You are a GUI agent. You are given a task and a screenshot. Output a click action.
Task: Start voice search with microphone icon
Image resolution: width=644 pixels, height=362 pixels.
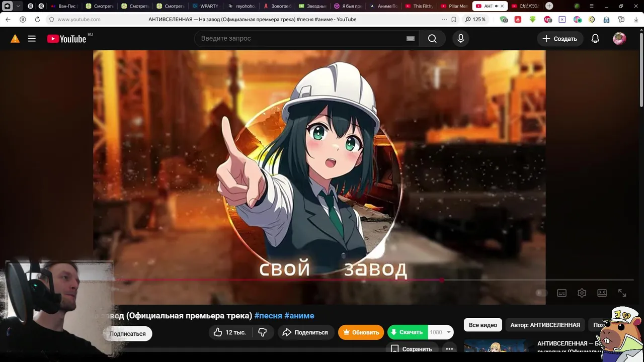click(x=460, y=39)
